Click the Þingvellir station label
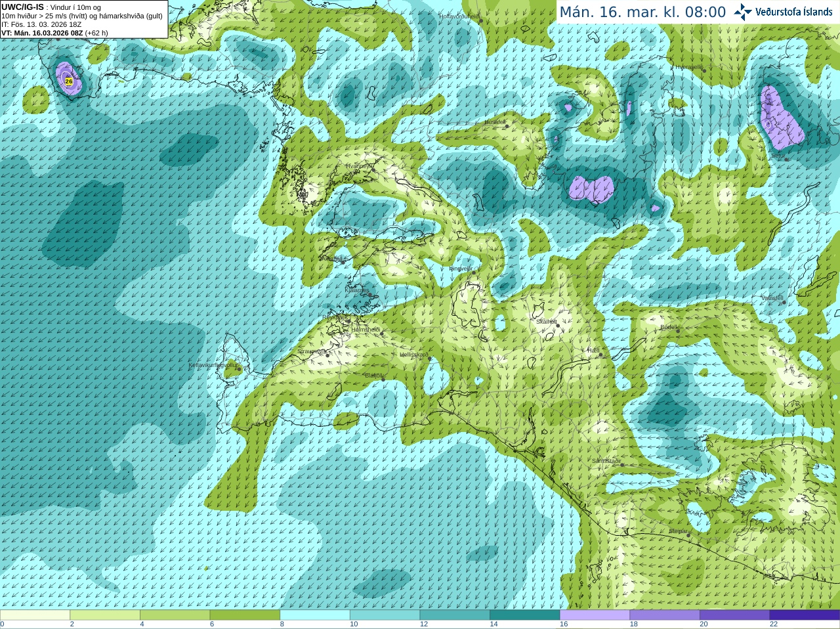Screen dimensions: 840x629 click(461, 269)
